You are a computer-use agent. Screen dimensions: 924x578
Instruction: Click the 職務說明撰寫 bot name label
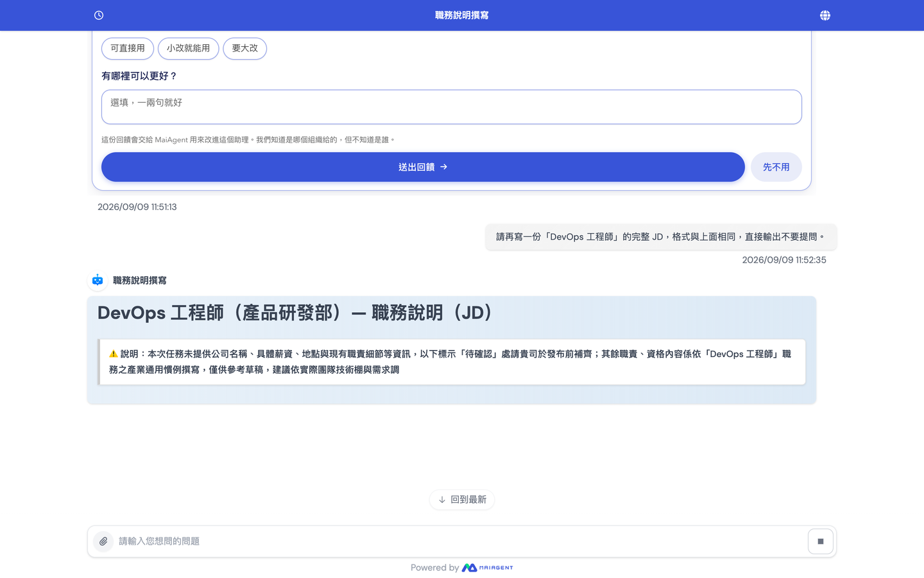pyautogui.click(x=140, y=281)
